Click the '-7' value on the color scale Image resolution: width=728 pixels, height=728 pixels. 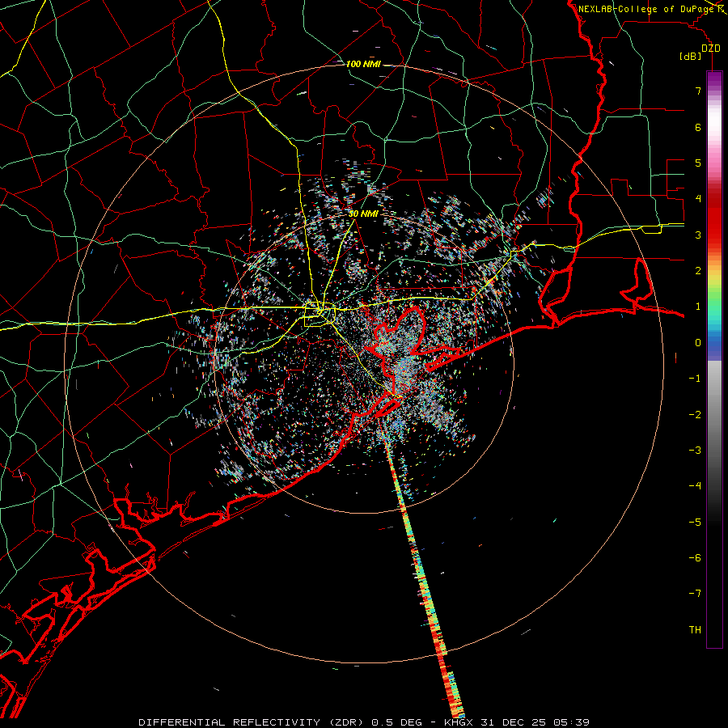[695, 594]
